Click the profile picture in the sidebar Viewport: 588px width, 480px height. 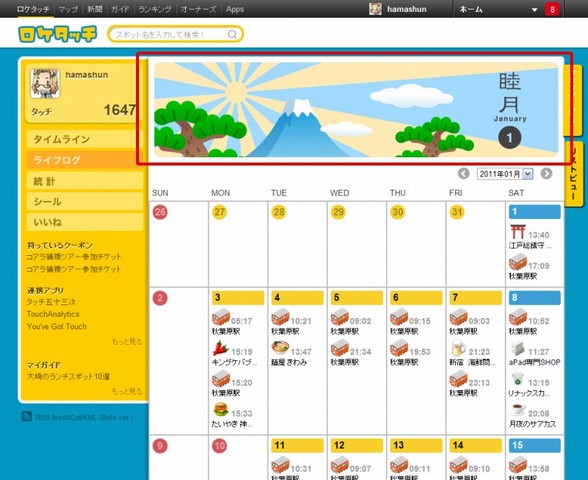(x=45, y=84)
